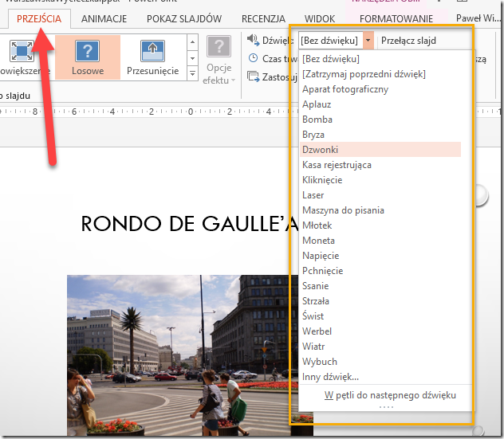The width and height of the screenshot is (504, 439).
Task: Select the Wybuch sound
Action: coord(380,361)
